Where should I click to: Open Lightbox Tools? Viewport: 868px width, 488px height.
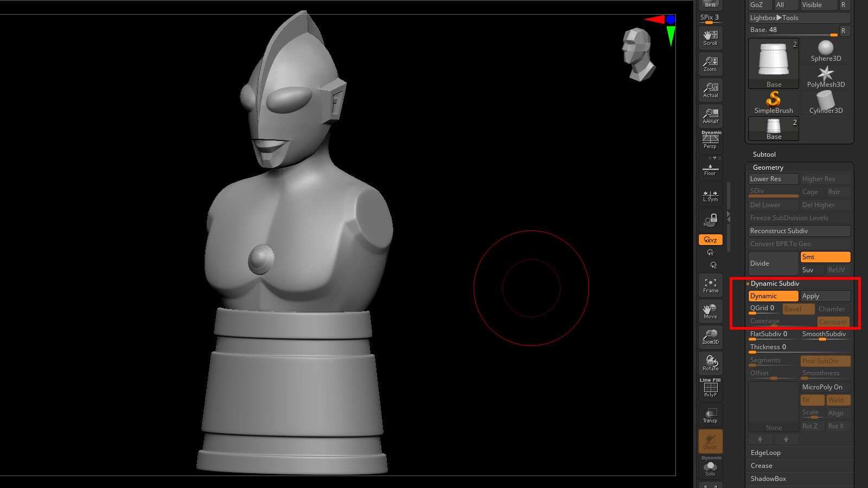[799, 18]
